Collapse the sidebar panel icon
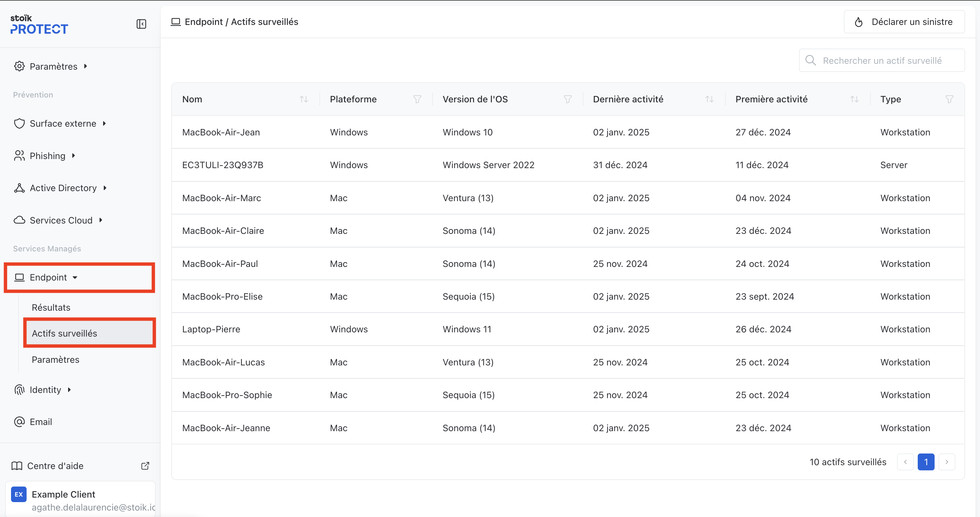 point(141,24)
